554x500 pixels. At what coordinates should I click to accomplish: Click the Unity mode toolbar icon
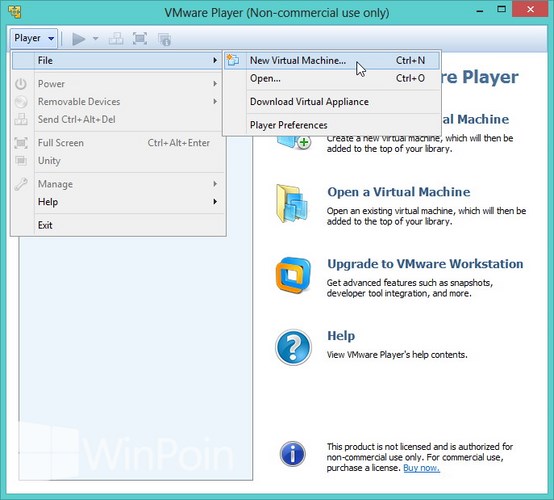pyautogui.click(x=164, y=39)
